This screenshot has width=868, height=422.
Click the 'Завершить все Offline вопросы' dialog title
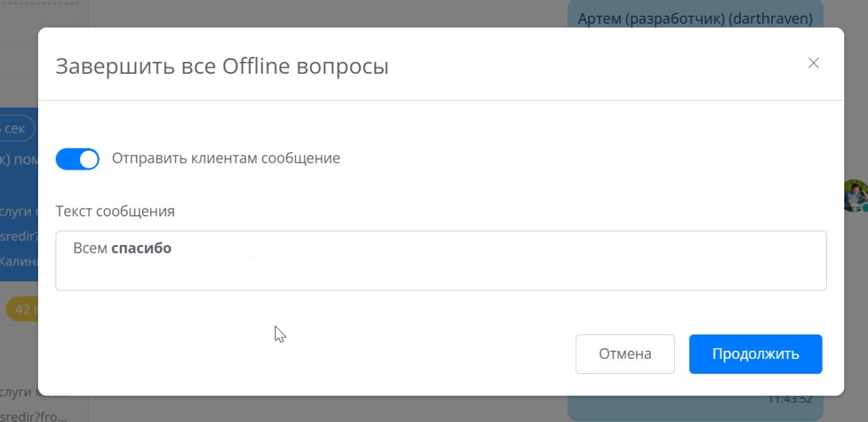point(222,66)
